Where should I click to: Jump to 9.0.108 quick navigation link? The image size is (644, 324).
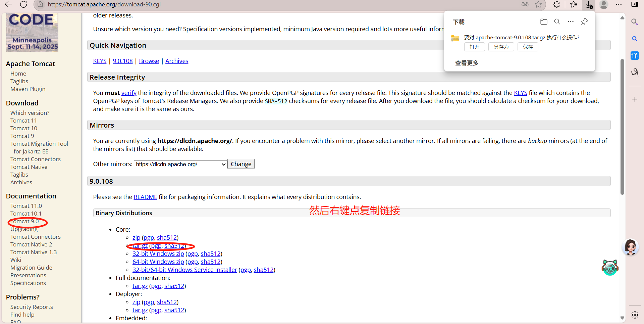[123, 61]
